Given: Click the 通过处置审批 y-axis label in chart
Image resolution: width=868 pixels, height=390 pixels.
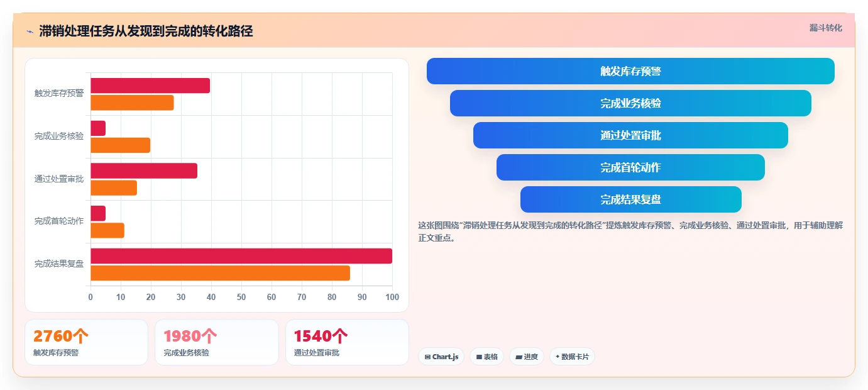Looking at the screenshot, I should click(x=59, y=179).
